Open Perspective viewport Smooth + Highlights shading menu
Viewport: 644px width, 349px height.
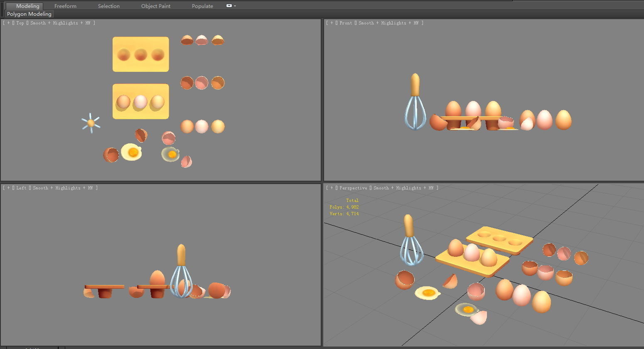click(x=403, y=188)
